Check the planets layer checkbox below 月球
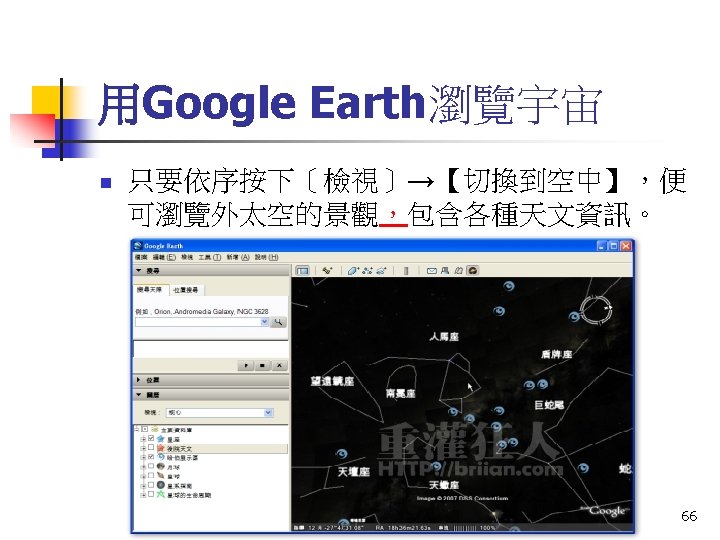The image size is (720, 540). [x=151, y=476]
